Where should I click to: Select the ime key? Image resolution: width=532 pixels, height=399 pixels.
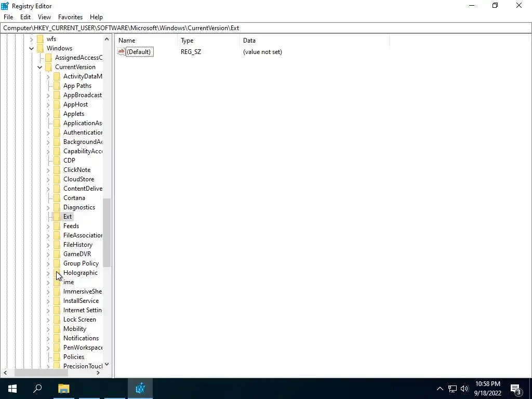tap(69, 282)
